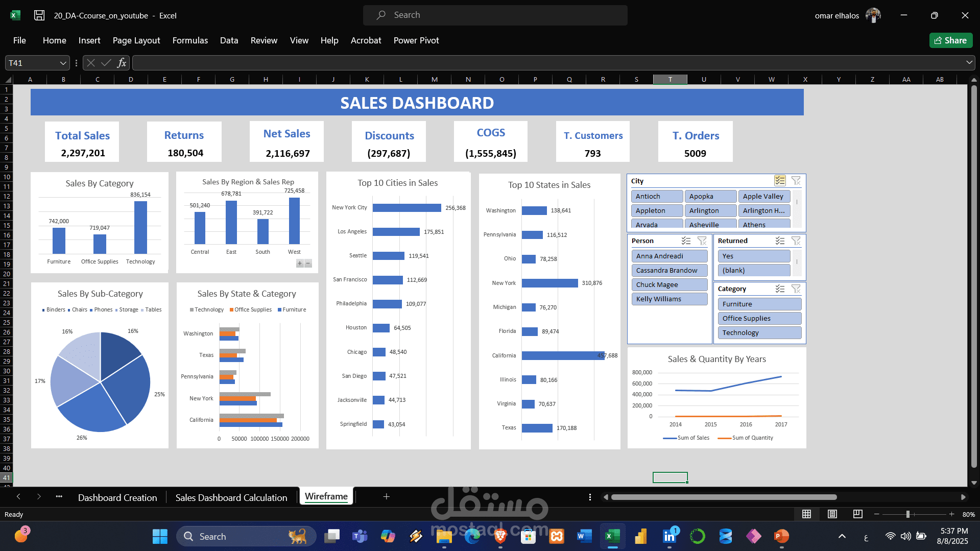Screen dimensions: 980x551
Task: Open the Power Pivot ribbon tab
Action: pos(416,40)
